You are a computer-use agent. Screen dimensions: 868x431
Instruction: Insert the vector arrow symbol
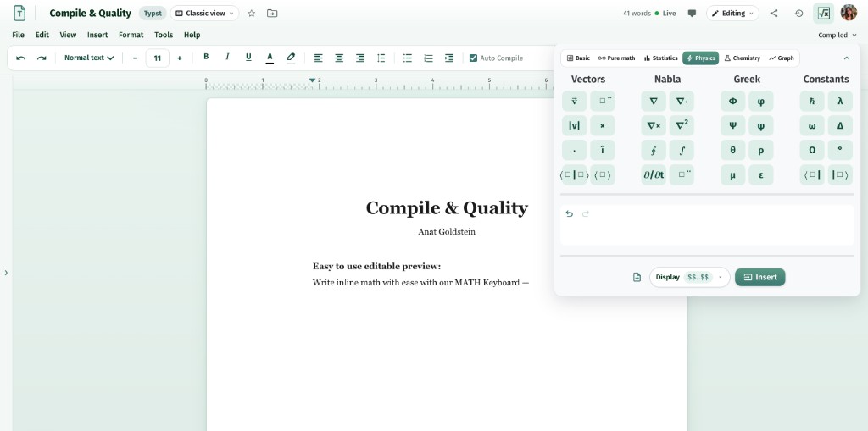[x=574, y=102]
